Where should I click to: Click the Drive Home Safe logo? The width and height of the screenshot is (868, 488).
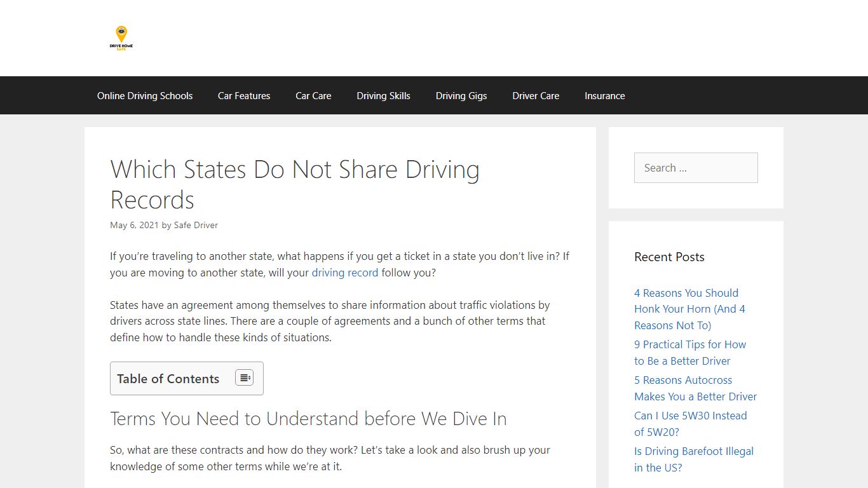(x=121, y=38)
